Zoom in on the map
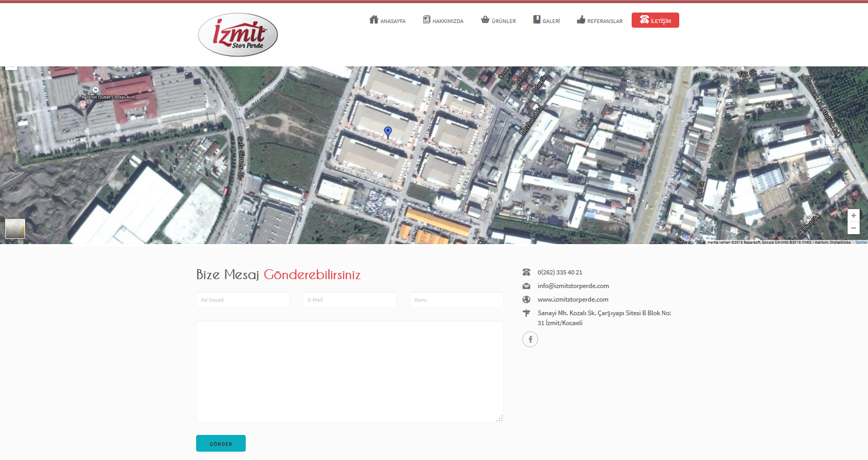This screenshot has height=460, width=868. pos(853,215)
